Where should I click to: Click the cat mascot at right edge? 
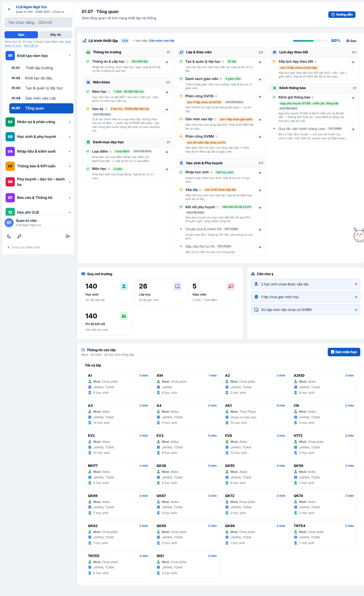pos(359,235)
